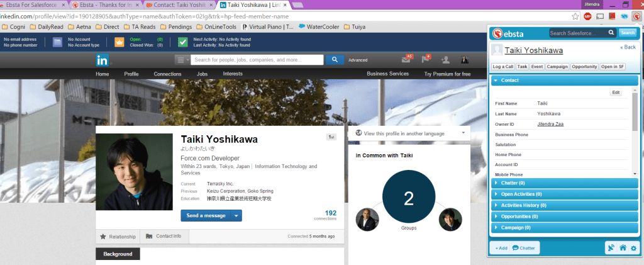The height and width of the screenshot is (265, 644).
Task: Open the Business Services menu
Action: (x=387, y=74)
